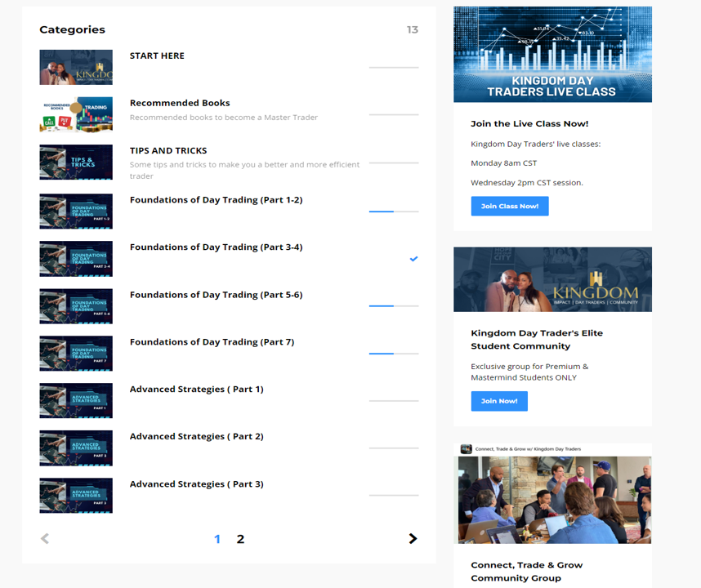Open Advanced Strategies ( Part 2) title
The width and height of the screenshot is (701, 588).
pyautogui.click(x=196, y=437)
